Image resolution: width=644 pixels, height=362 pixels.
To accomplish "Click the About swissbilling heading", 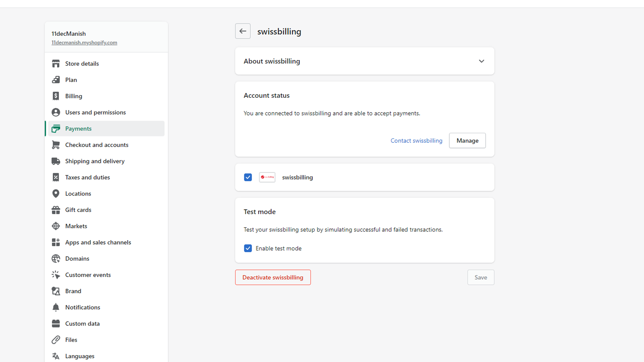I will pyautogui.click(x=272, y=61).
